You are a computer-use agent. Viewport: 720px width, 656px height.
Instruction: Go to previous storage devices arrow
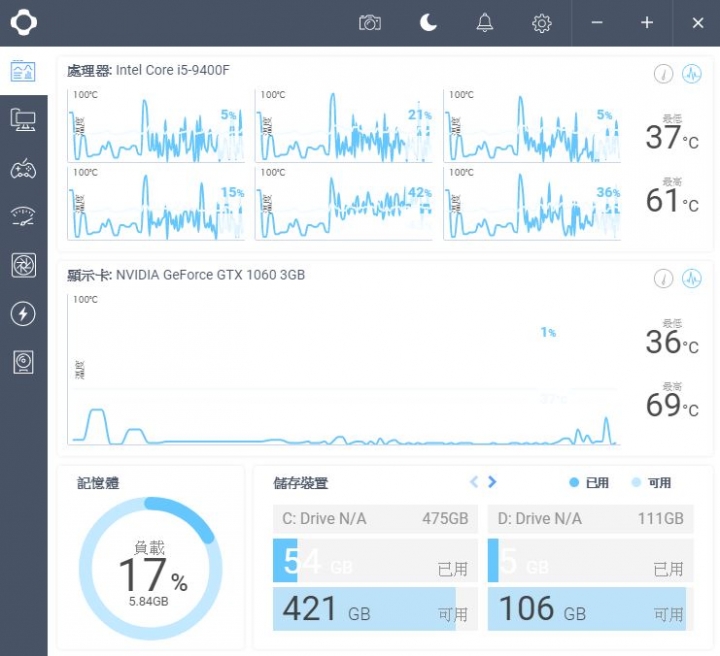click(474, 482)
